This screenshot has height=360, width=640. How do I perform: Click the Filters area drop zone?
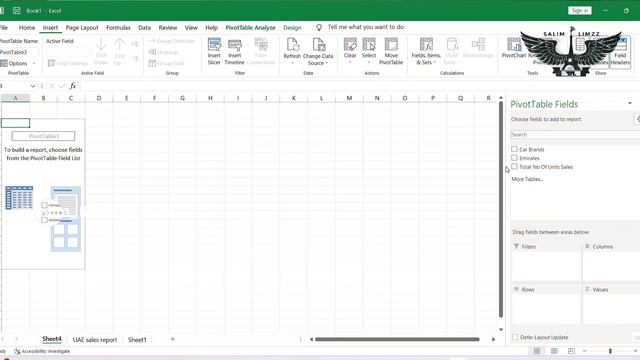point(546,266)
